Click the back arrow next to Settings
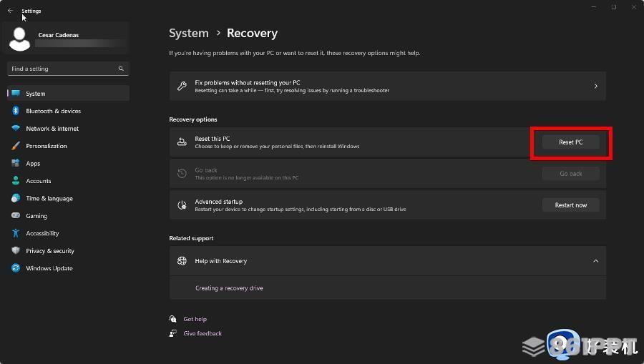644x364 pixels. coord(10,11)
